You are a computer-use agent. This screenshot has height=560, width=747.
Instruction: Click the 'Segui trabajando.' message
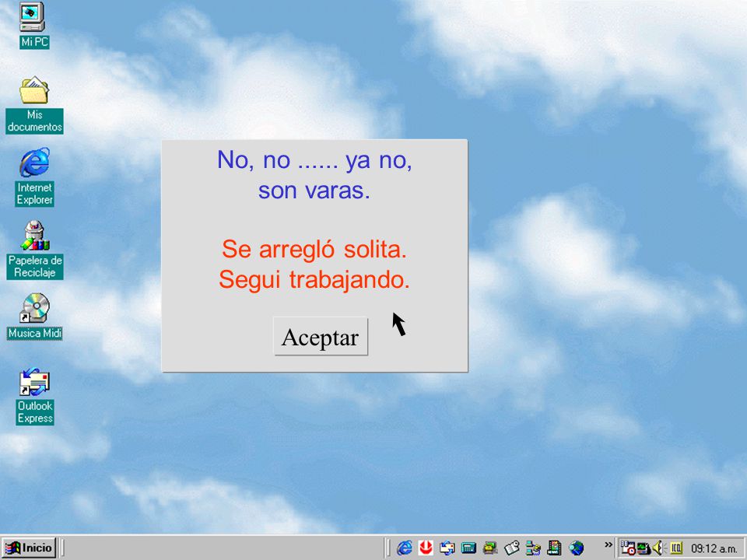click(314, 280)
